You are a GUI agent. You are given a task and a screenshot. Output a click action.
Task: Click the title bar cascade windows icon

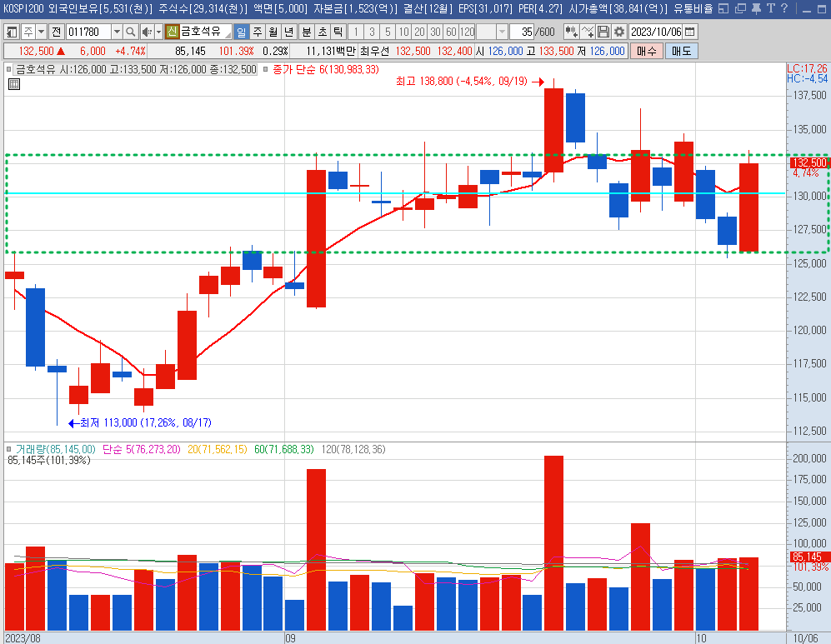[x=740, y=8]
